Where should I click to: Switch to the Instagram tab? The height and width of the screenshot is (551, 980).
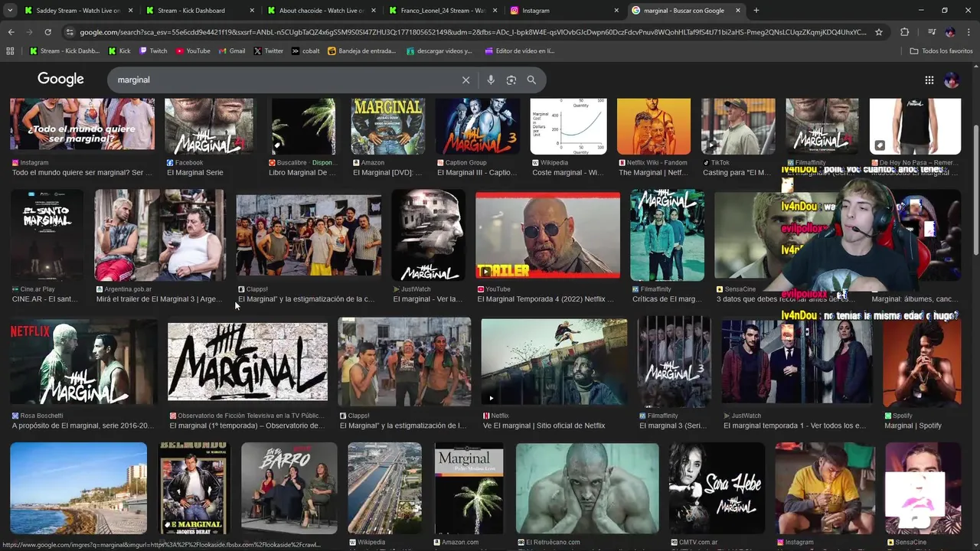(564, 11)
